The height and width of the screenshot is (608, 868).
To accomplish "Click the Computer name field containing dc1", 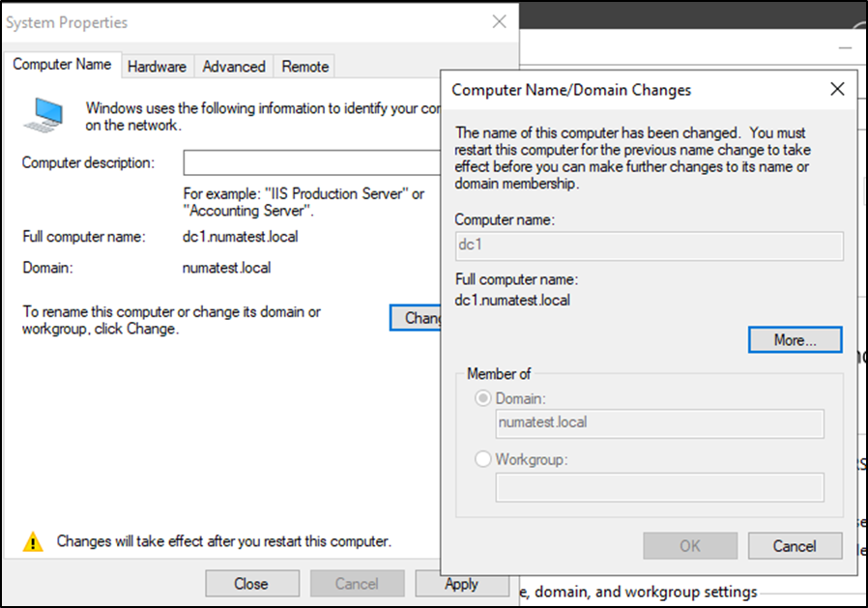I will coord(649,246).
